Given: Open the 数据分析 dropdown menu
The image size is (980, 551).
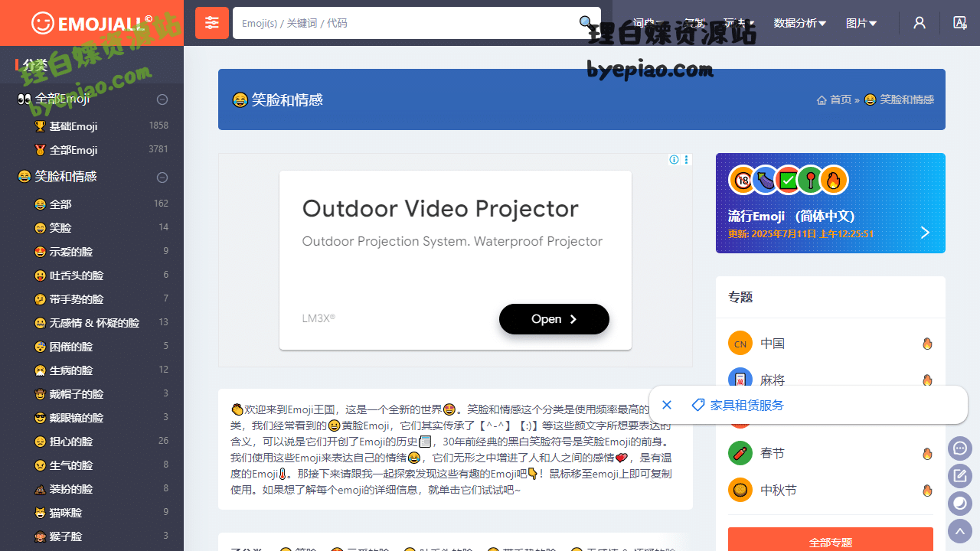Looking at the screenshot, I should [x=800, y=23].
